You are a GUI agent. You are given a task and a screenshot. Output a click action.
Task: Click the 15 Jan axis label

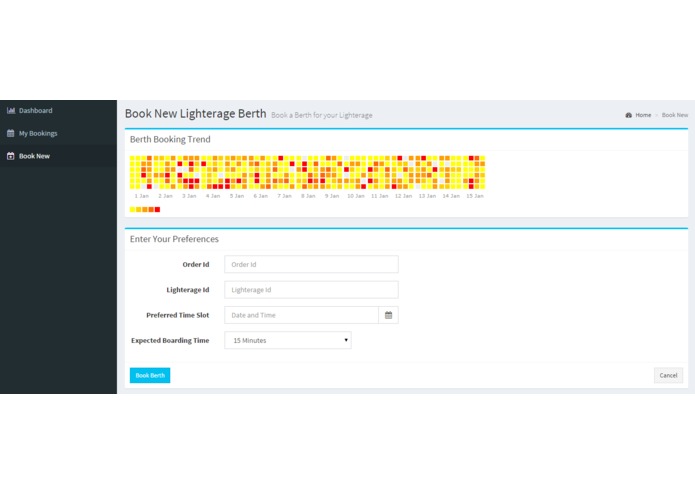(x=475, y=196)
